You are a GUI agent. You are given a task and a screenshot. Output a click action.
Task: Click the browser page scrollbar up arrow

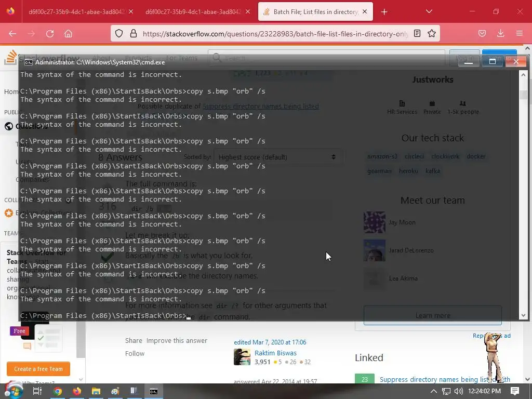[528, 48]
